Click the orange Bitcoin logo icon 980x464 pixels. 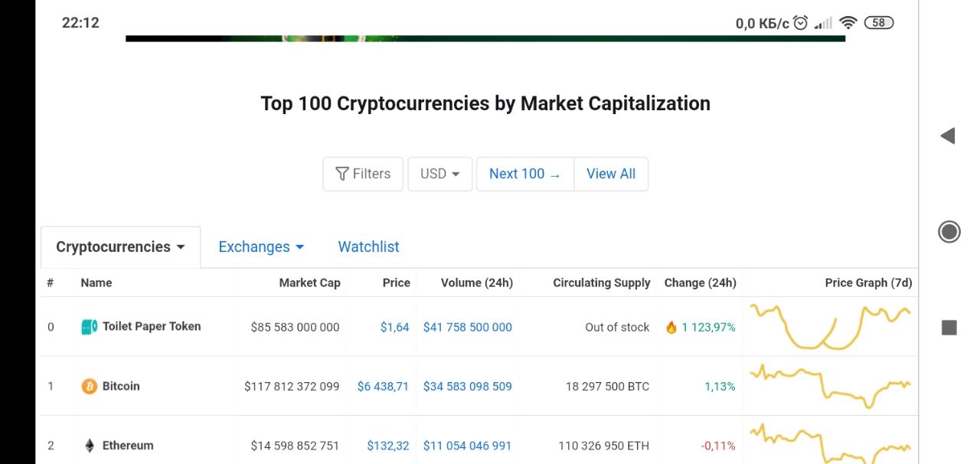pos(90,386)
